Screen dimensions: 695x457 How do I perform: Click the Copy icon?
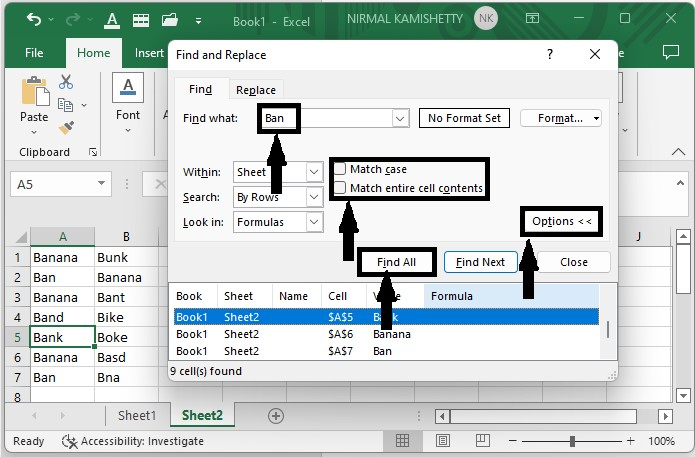66,105
